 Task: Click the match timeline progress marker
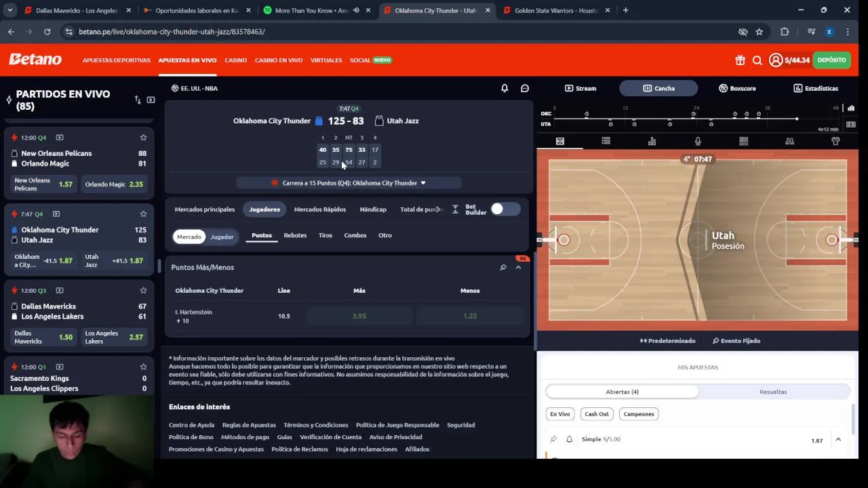pos(797,119)
